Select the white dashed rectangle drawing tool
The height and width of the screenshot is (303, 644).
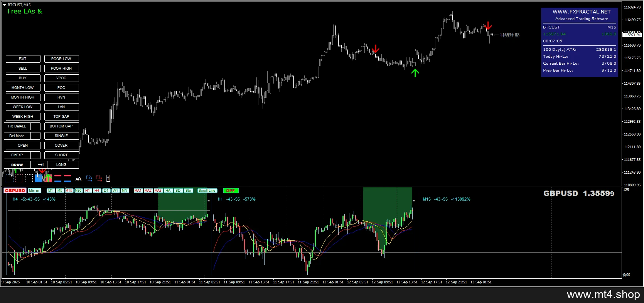(x=29, y=178)
